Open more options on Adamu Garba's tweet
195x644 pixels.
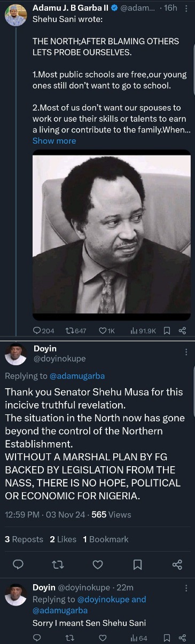pyautogui.click(x=185, y=9)
